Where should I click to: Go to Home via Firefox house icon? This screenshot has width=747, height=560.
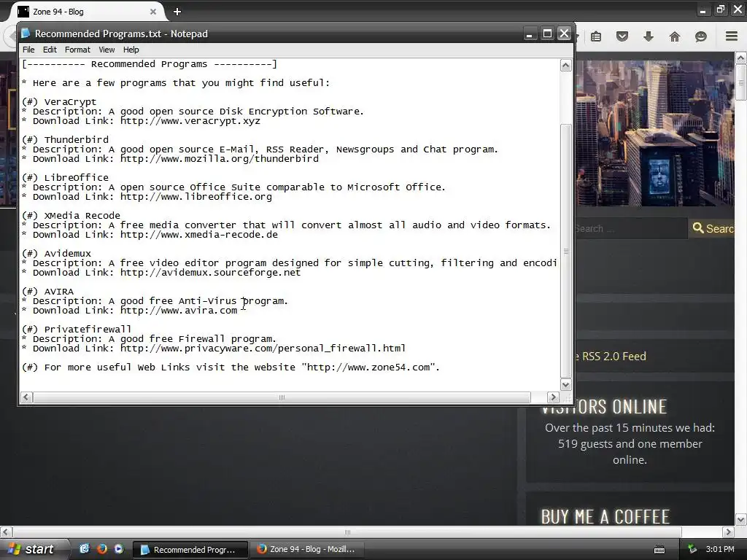click(x=675, y=36)
